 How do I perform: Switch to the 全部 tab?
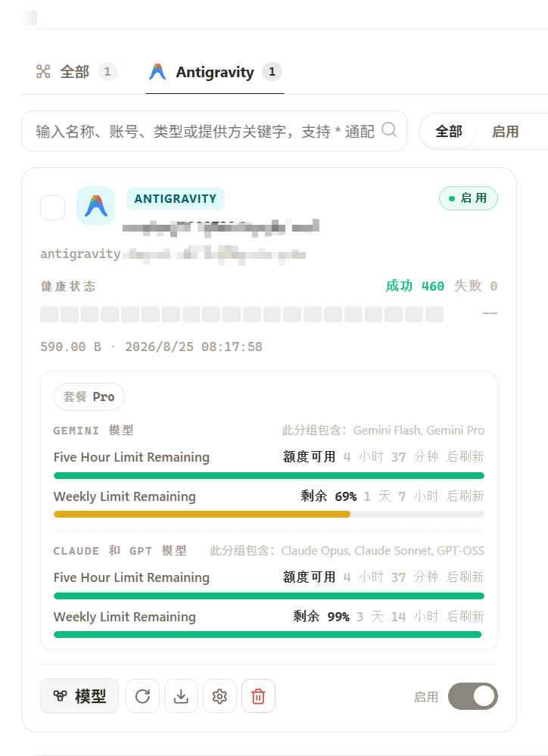76,72
